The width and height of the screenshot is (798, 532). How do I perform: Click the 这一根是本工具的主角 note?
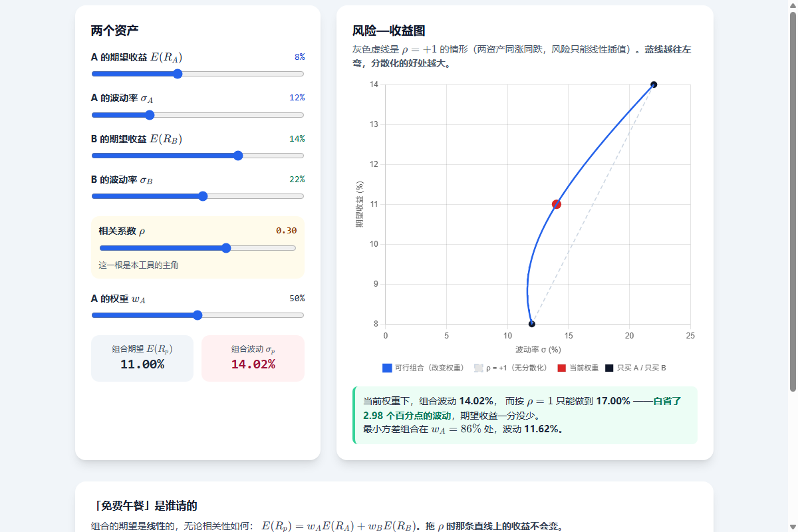pos(138,265)
